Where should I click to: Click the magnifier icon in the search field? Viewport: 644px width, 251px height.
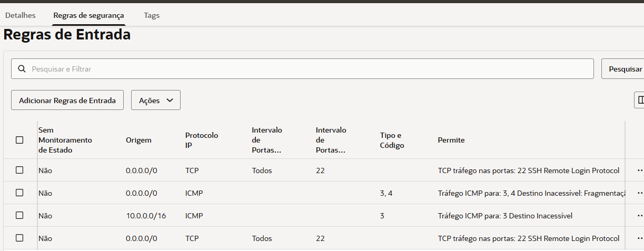tap(22, 69)
